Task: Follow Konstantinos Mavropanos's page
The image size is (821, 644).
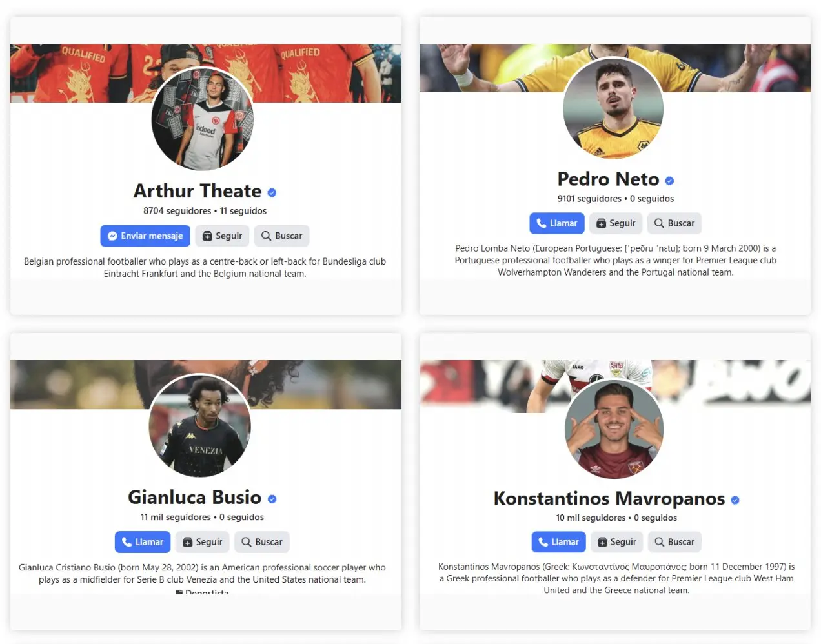Action: [x=617, y=542]
